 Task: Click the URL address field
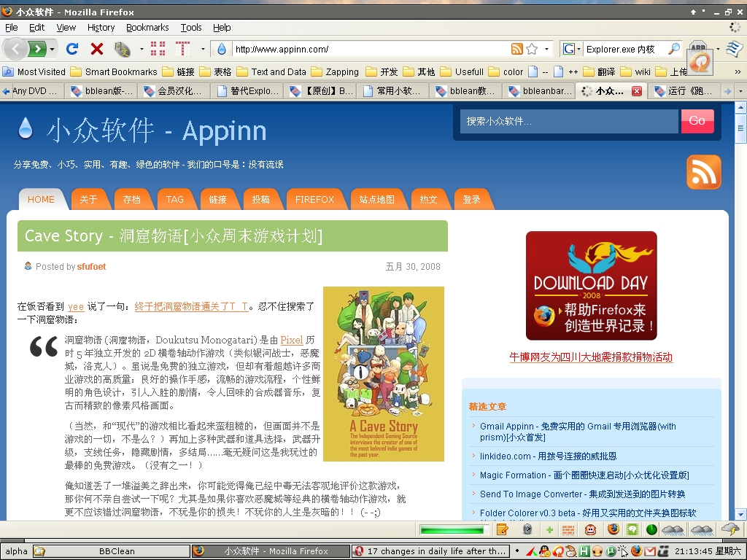point(371,49)
